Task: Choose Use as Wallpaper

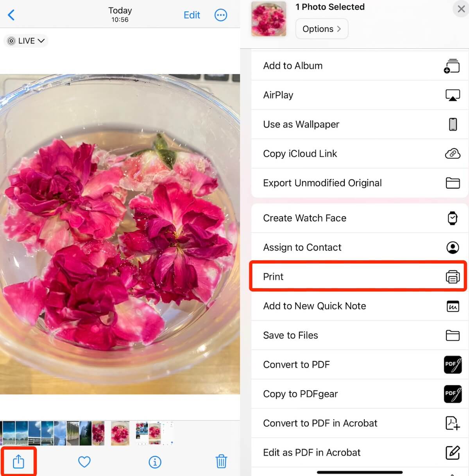Action: [360, 124]
